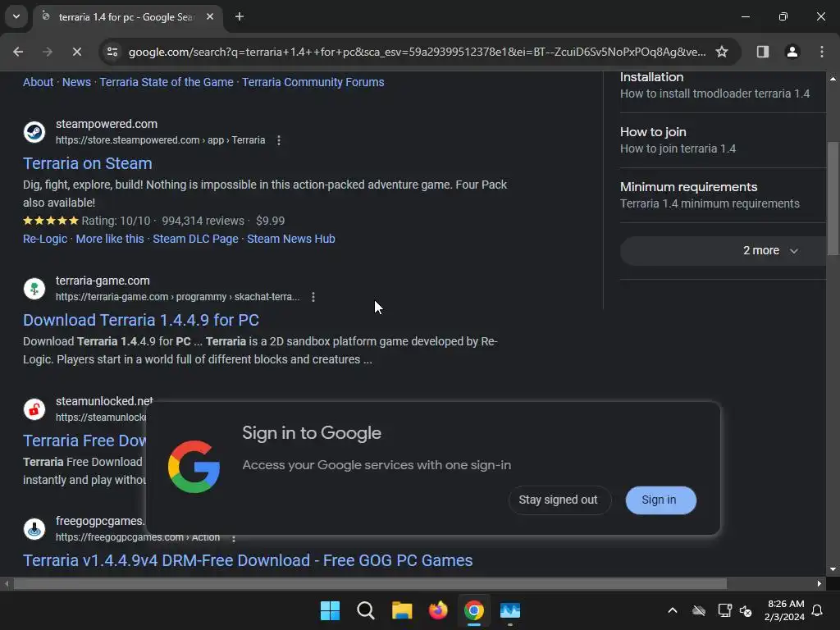Open the Windows Start menu
Screen dimensions: 840x630
coord(330,610)
